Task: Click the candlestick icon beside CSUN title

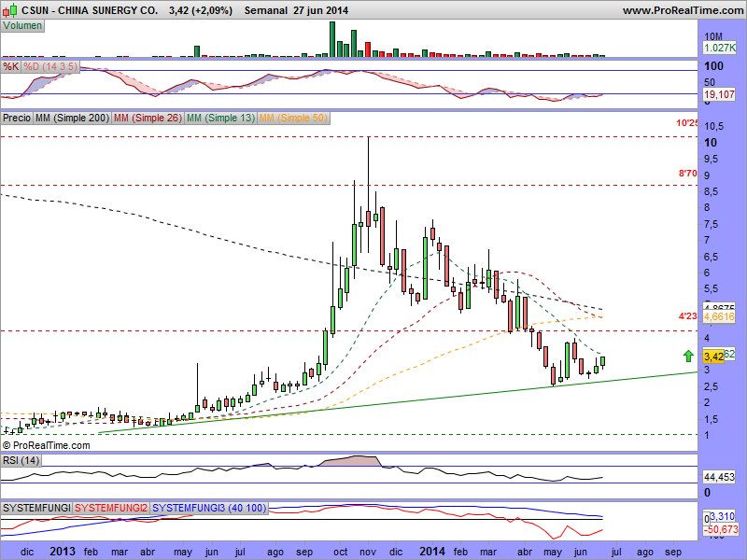Action: pos(10,9)
